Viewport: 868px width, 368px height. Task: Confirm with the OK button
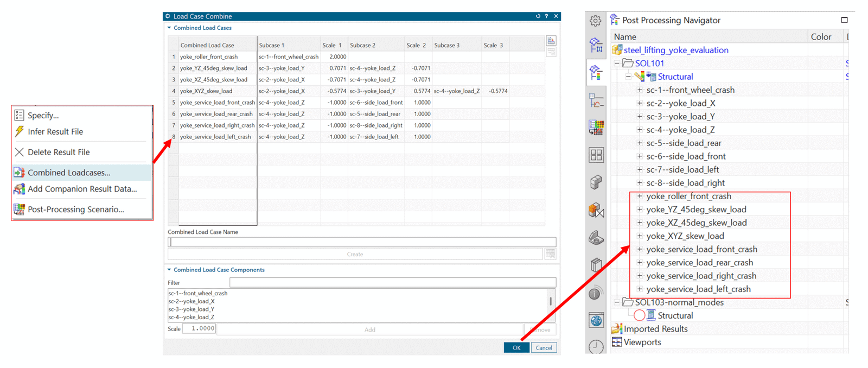516,348
